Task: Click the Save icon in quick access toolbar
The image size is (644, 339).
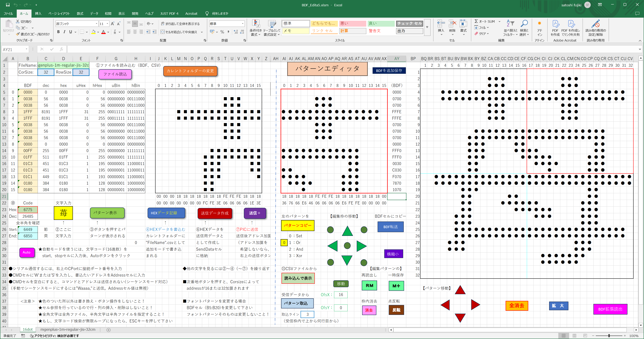Action: pyautogui.click(x=8, y=5)
